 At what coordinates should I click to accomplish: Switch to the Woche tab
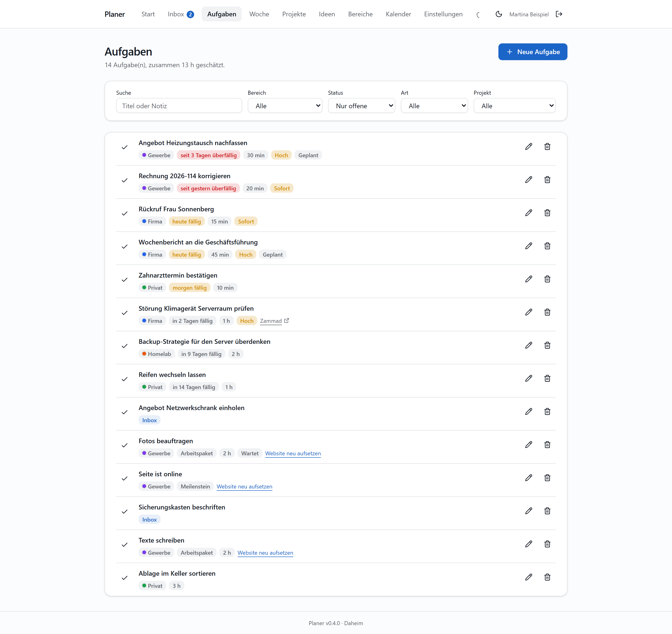pyautogui.click(x=259, y=14)
